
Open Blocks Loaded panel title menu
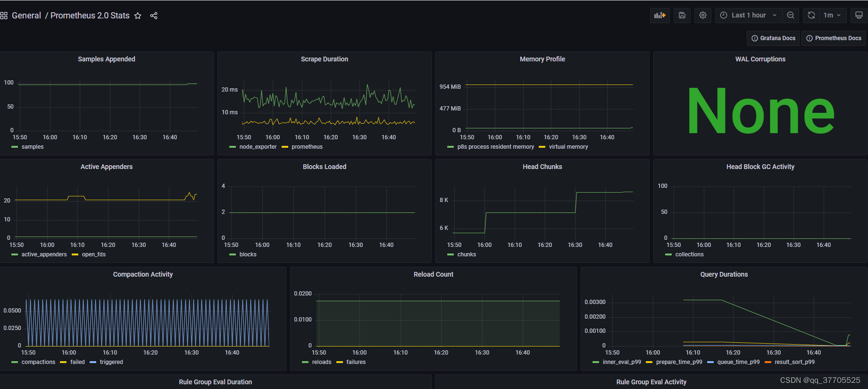coord(325,167)
